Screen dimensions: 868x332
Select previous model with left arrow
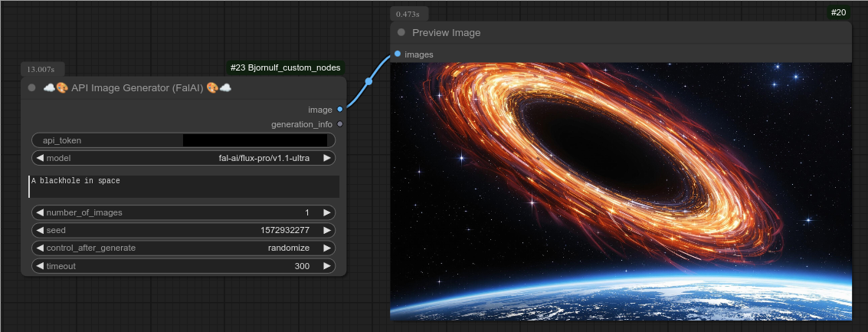pos(40,158)
